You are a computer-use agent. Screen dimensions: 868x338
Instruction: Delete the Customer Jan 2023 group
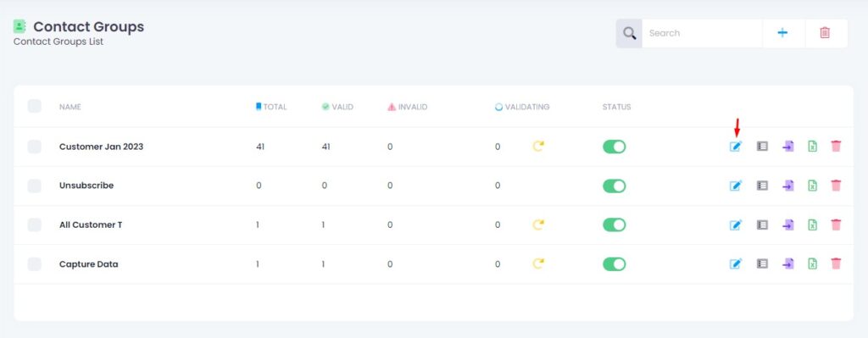pos(836,147)
